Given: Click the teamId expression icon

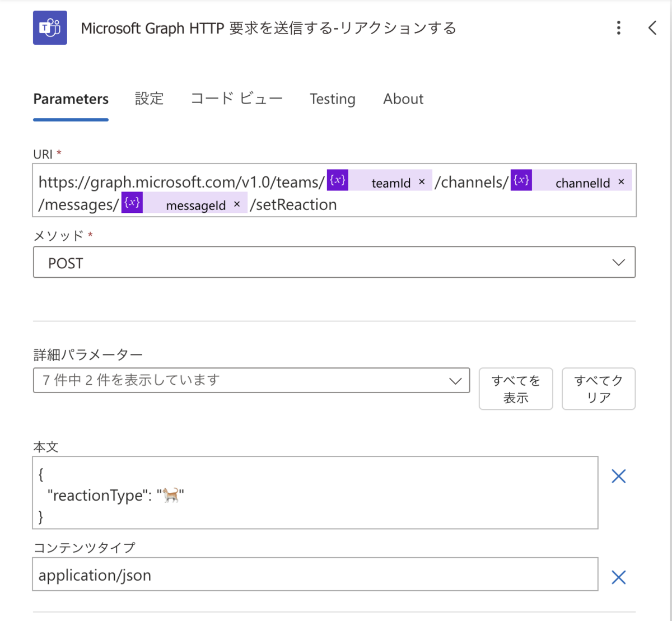Looking at the screenshot, I should [338, 180].
